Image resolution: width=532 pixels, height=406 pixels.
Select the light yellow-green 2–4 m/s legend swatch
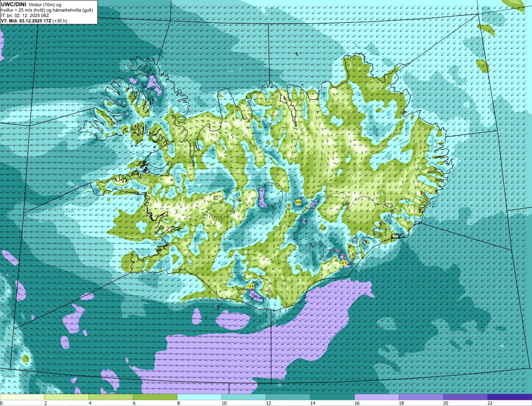pyautogui.click(x=66, y=397)
